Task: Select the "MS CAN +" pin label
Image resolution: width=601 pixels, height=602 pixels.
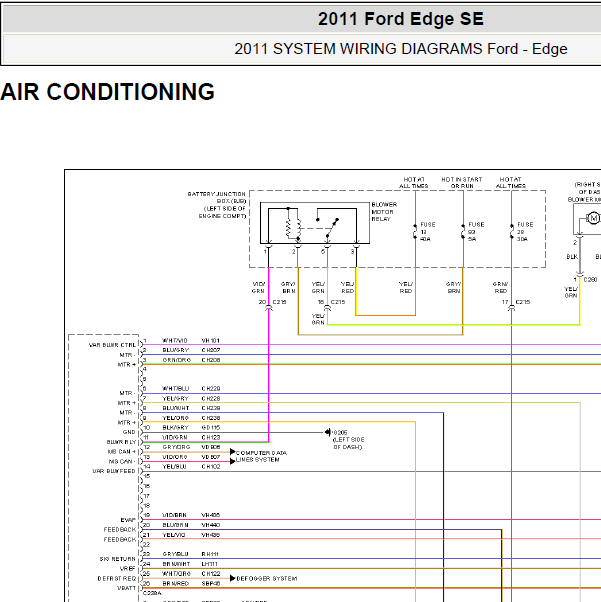Action: pos(122,452)
